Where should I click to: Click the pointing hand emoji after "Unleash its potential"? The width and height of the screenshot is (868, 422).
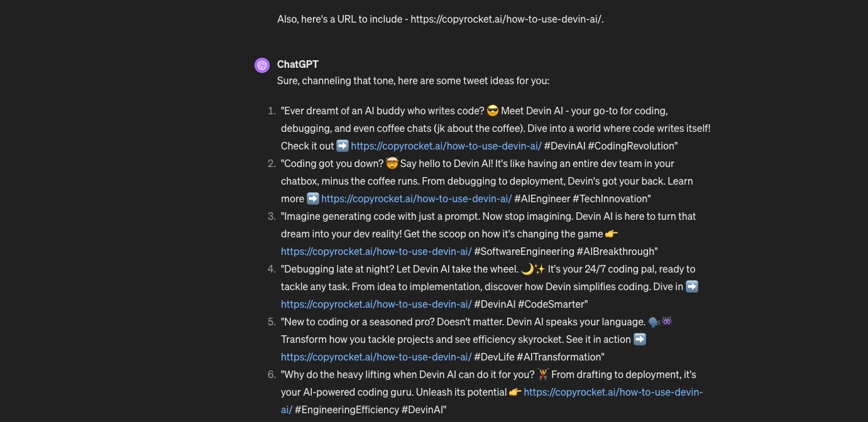(x=515, y=392)
